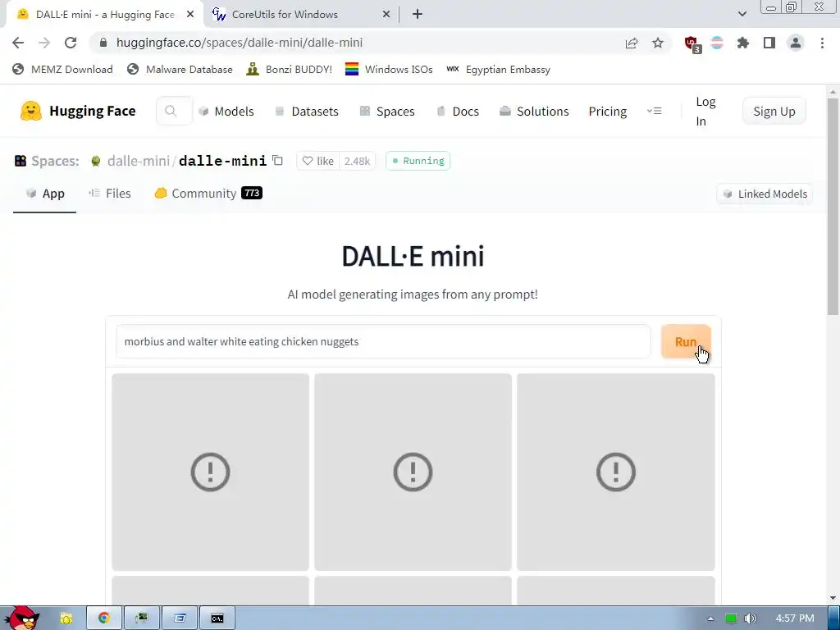The height and width of the screenshot is (630, 840).
Task: Select the App tab
Action: [x=45, y=194]
